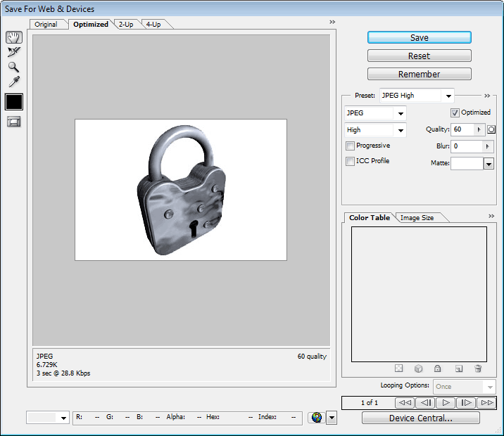The image size is (504, 436).
Task: Jump to last frame button
Action: (x=486, y=402)
